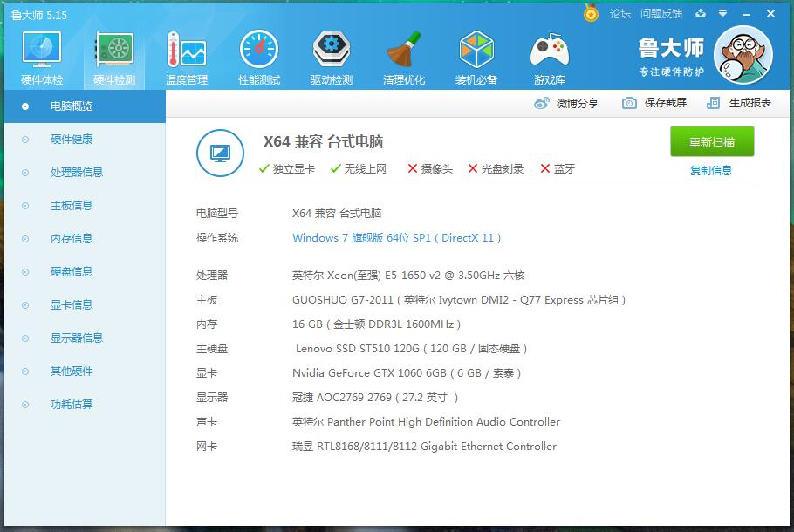Click the 独立显卡 status indicator

click(286, 169)
